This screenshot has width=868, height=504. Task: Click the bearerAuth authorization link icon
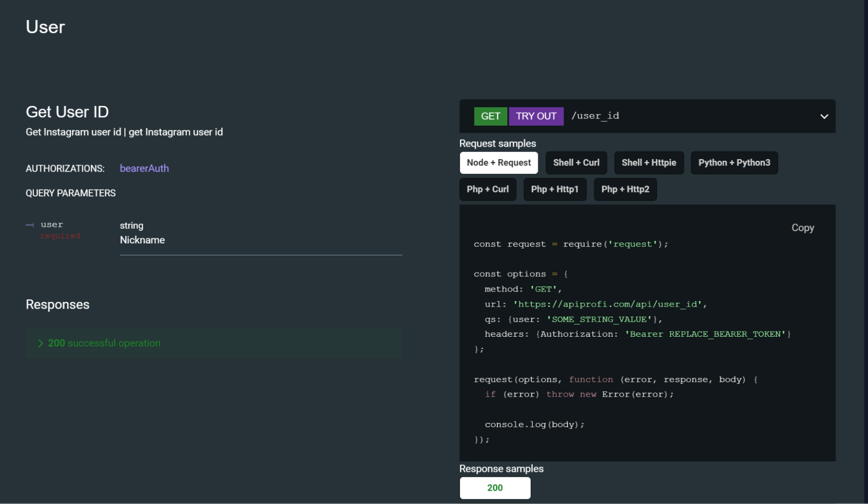pos(145,167)
